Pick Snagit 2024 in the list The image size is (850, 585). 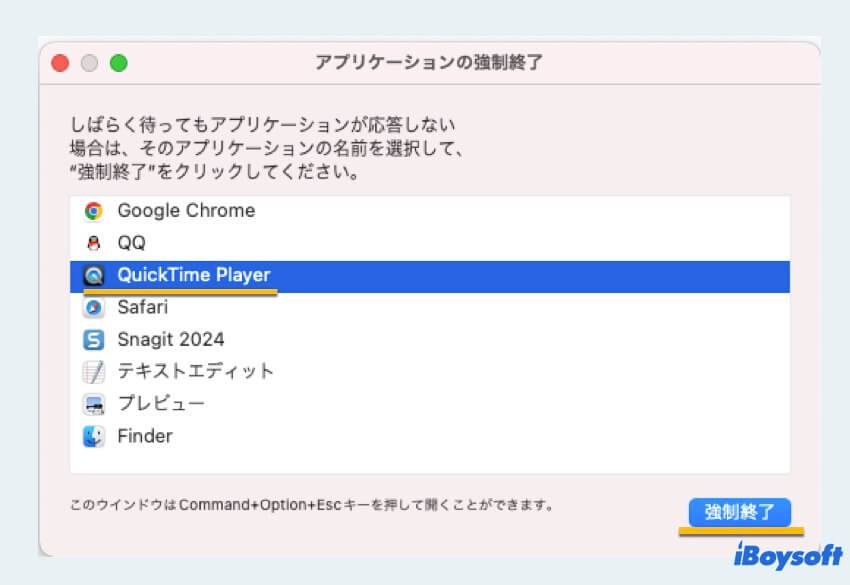[170, 340]
